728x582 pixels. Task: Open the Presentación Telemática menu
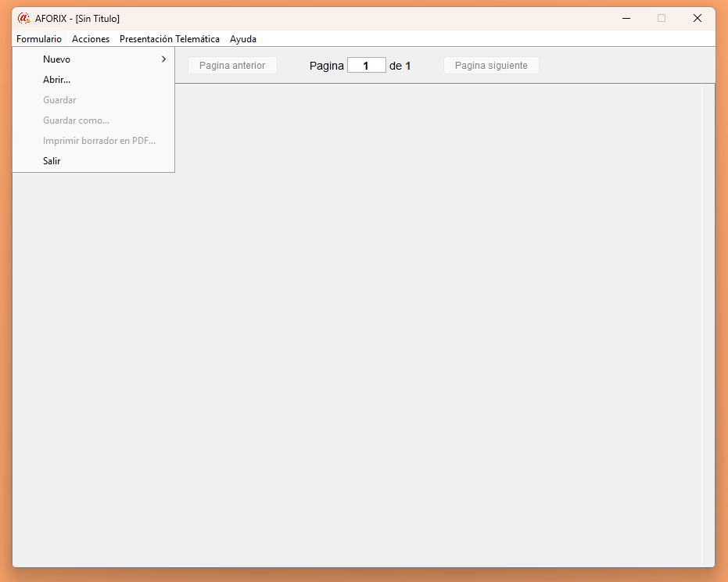pyautogui.click(x=170, y=39)
